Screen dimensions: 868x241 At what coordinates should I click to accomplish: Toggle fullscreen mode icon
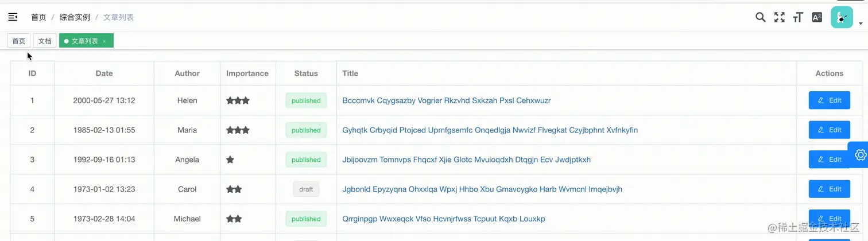(x=779, y=17)
